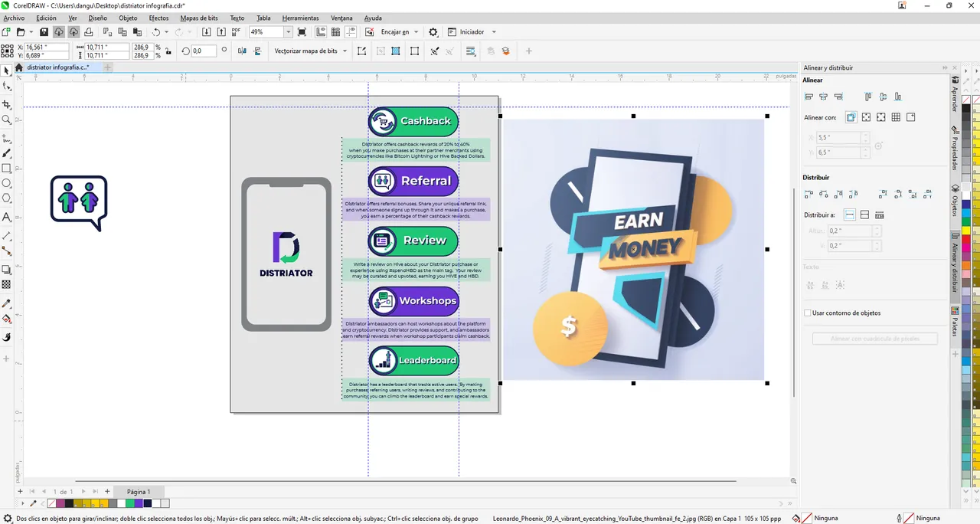Expand the Open file dropdown arrow
The image size is (980, 524).
click(x=31, y=32)
